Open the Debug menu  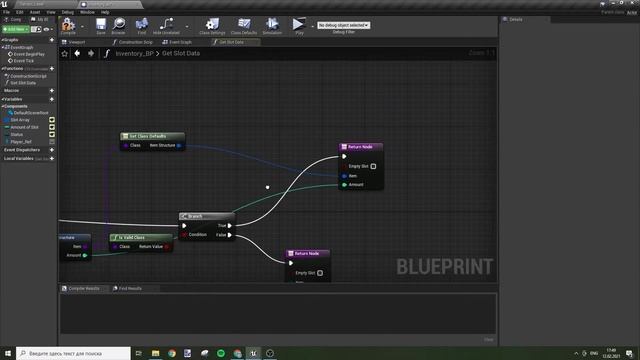[x=67, y=12]
